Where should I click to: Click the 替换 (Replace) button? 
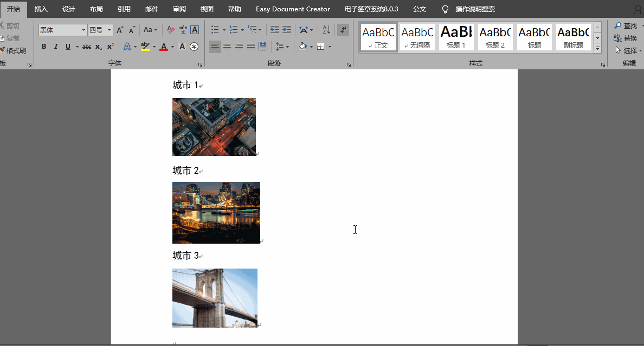tap(626, 38)
